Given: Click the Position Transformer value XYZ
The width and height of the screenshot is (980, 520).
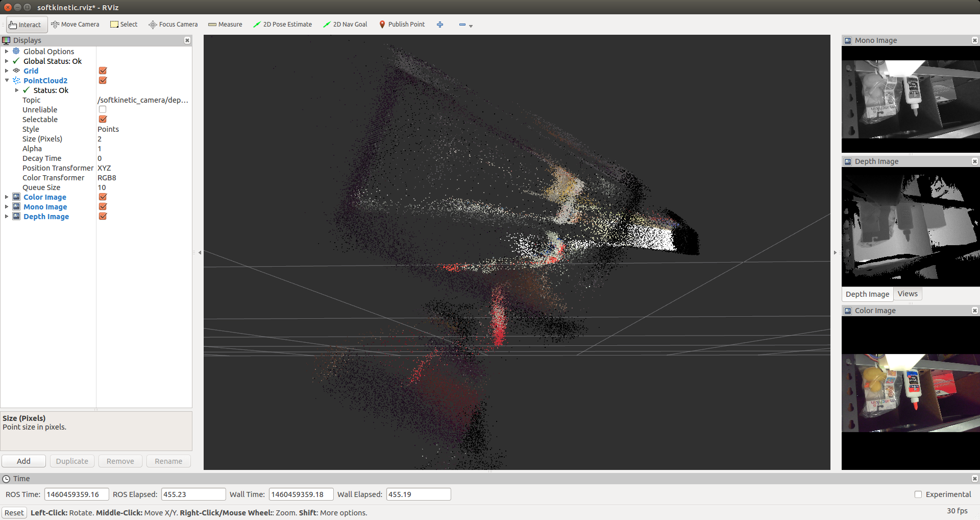Looking at the screenshot, I should (x=104, y=168).
